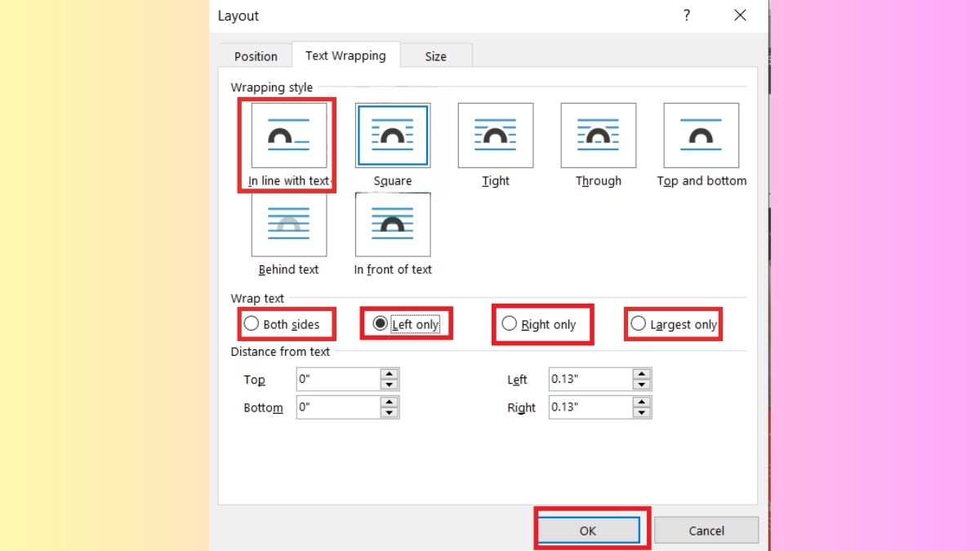Decrease the Bottom distance with down arrow
980x551 pixels.
click(390, 412)
